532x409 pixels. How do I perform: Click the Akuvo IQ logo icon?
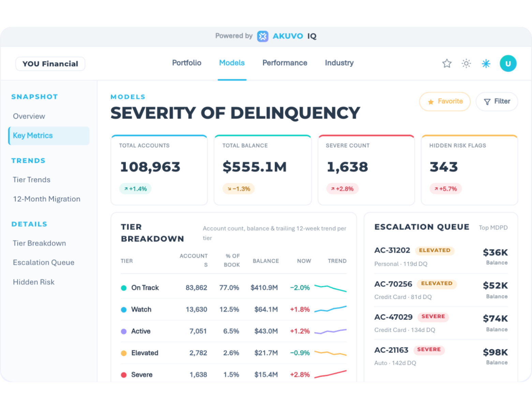pos(263,36)
